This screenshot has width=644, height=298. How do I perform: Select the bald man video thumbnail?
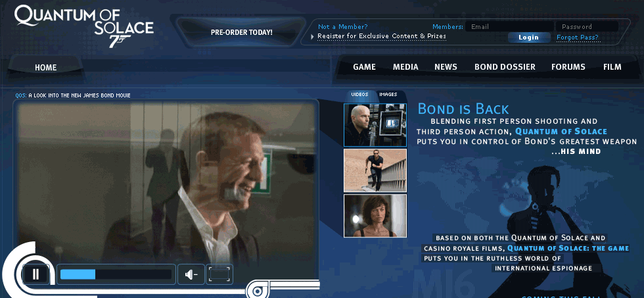pos(375,125)
